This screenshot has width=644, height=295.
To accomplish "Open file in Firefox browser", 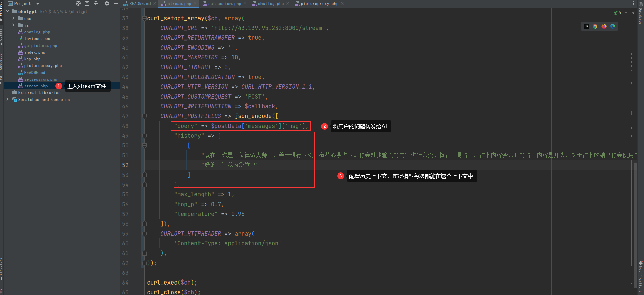I will [x=604, y=26].
